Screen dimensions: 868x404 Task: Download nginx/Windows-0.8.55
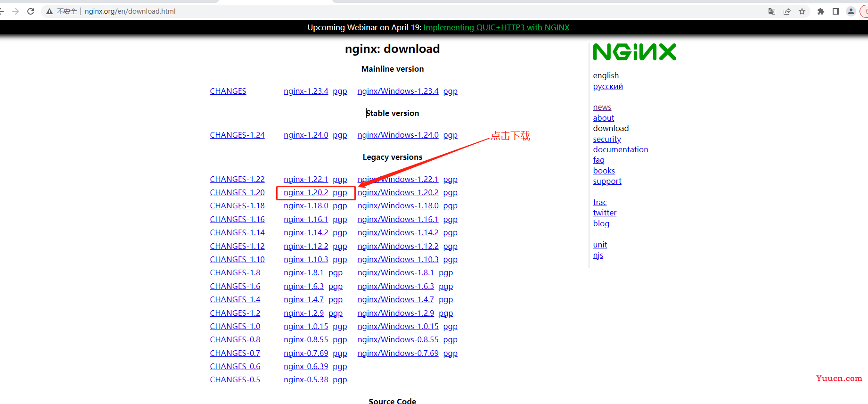click(398, 339)
